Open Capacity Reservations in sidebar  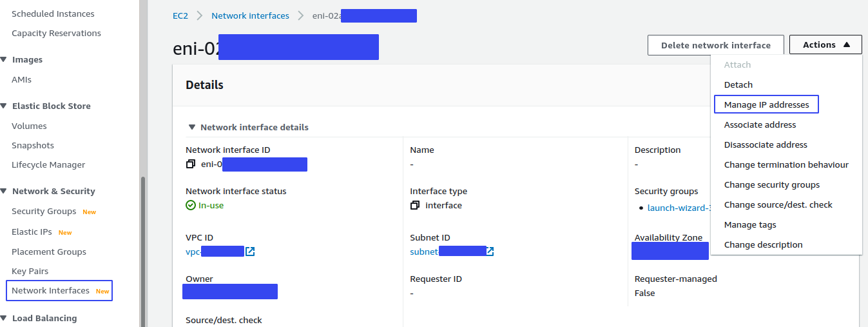click(x=56, y=33)
